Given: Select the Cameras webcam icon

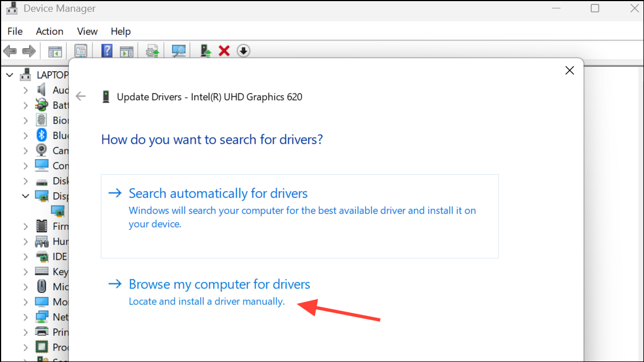Looking at the screenshot, I should [41, 150].
